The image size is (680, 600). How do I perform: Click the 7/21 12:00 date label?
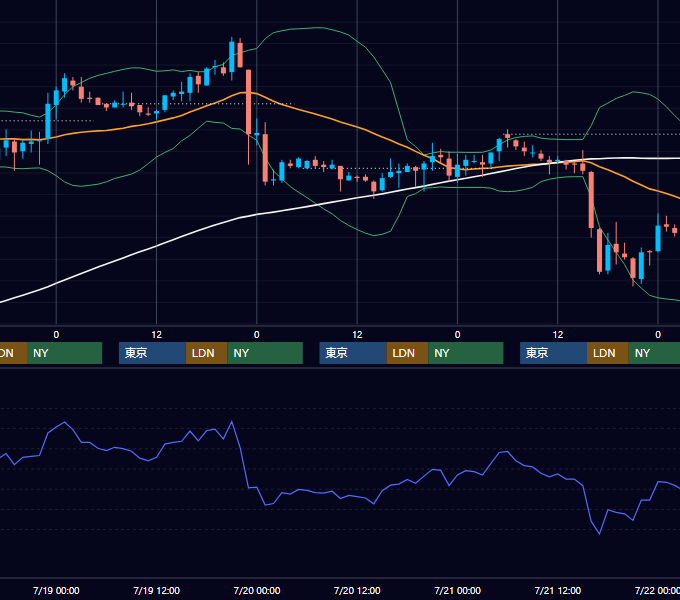(558, 590)
